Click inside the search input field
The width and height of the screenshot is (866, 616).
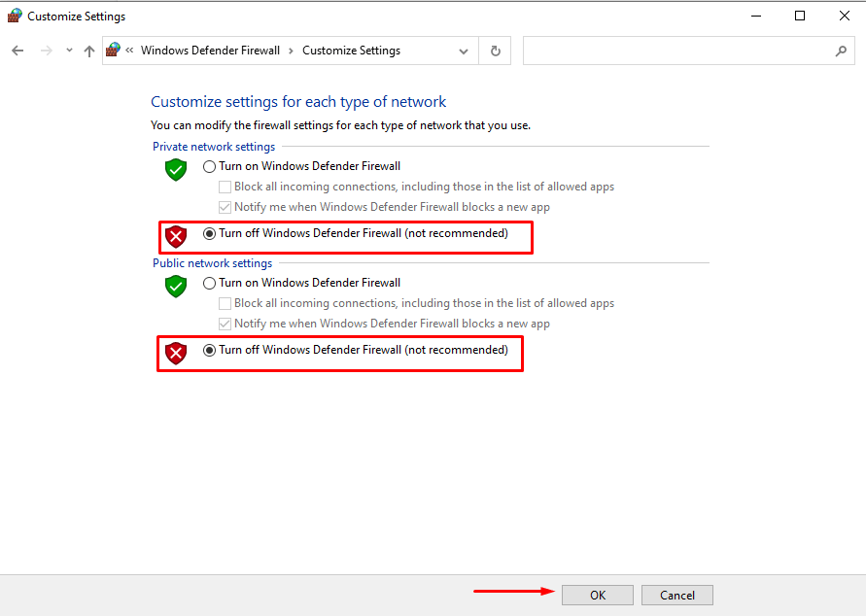(x=680, y=50)
